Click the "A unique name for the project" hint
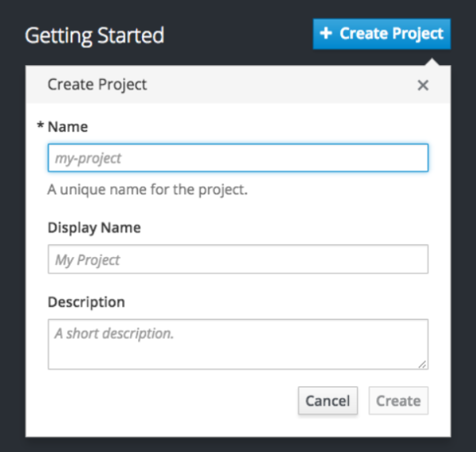 click(x=148, y=190)
